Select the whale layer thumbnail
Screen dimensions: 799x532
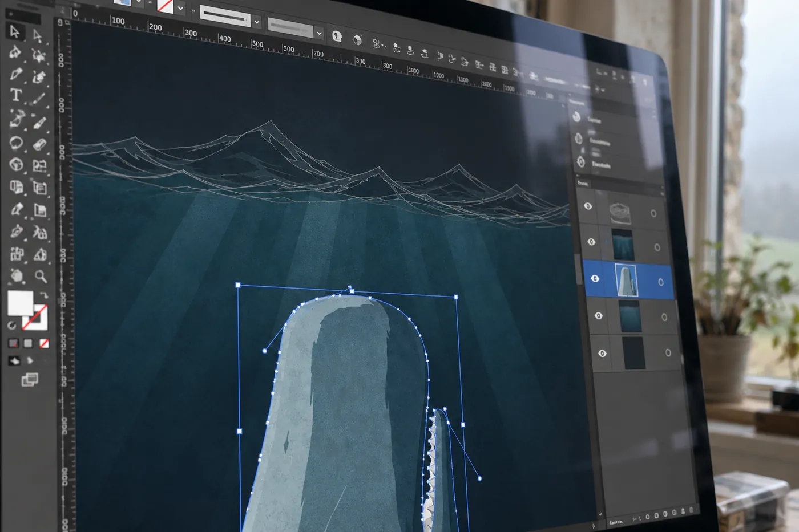click(627, 280)
